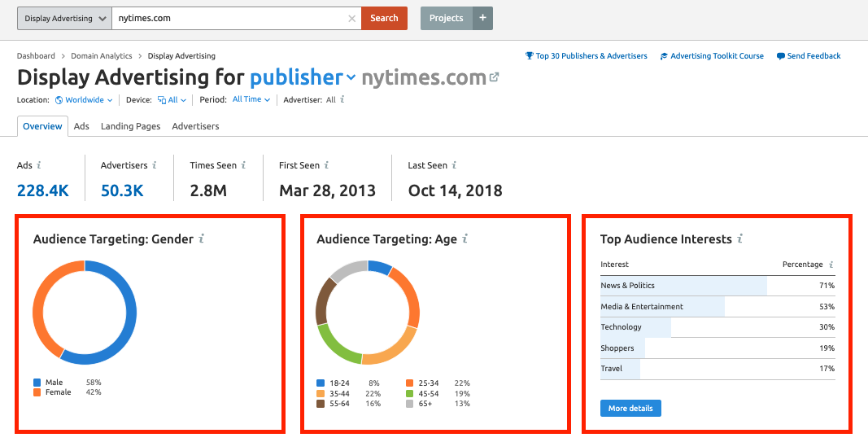The height and width of the screenshot is (442, 868).
Task: Click info icon for Top Audience Interests
Action: point(739,239)
